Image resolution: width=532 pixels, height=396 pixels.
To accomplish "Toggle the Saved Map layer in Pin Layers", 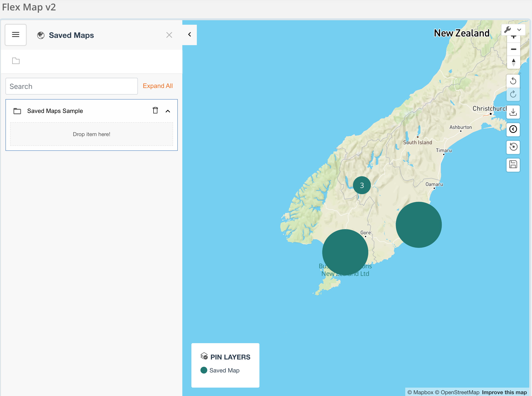I will 204,370.
